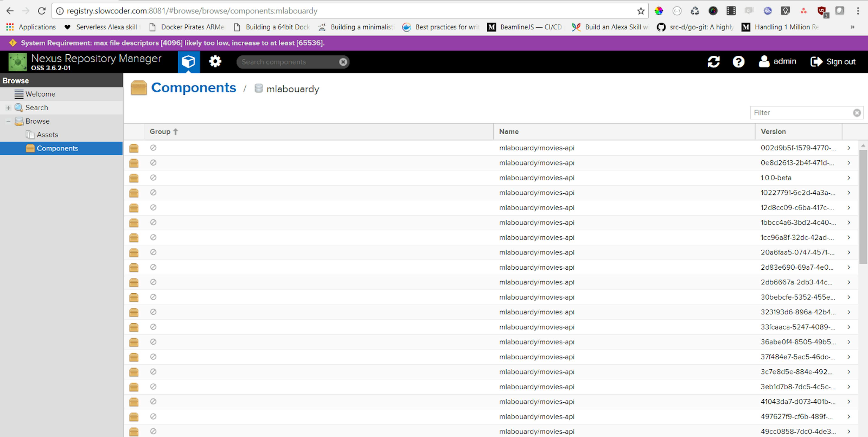Click empty group icon for 2d83e690-69a7 row
The height and width of the screenshot is (437, 868).
153,267
